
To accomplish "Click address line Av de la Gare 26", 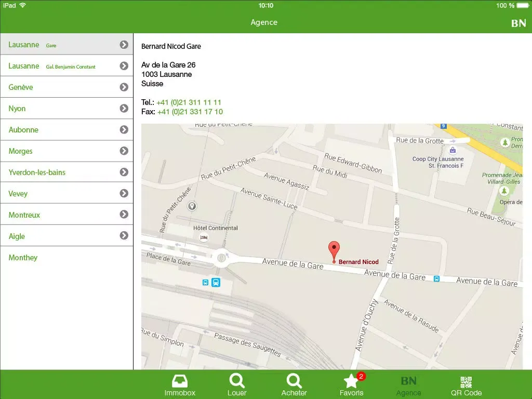I will click(168, 65).
